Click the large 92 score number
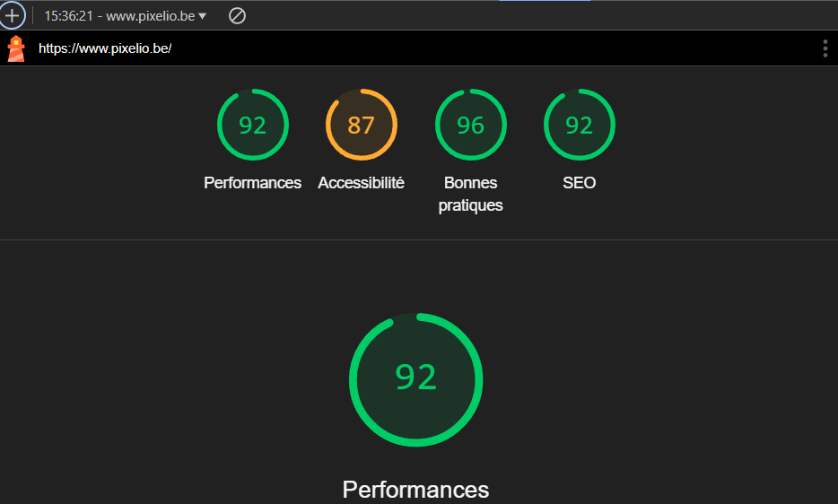Image resolution: width=838 pixels, height=504 pixels. 415,378
